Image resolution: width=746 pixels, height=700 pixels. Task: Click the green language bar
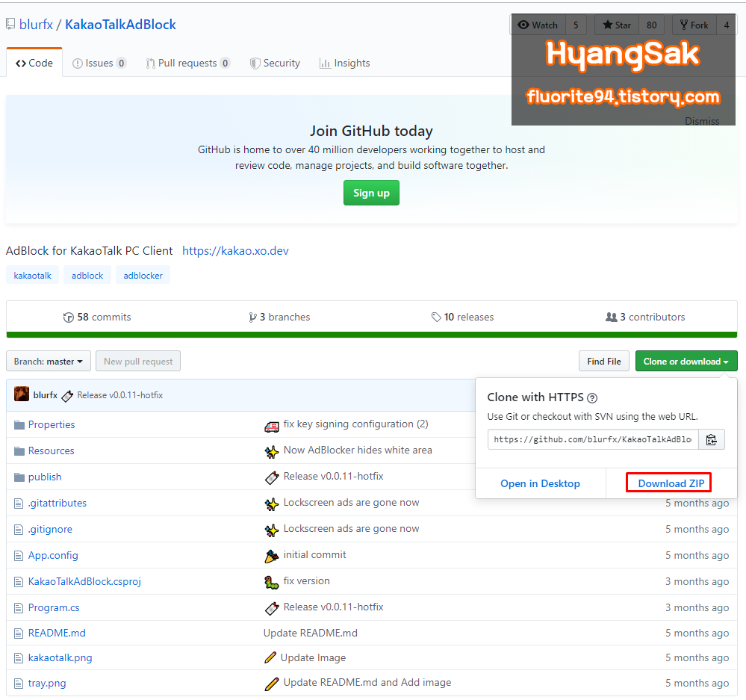pos(372,335)
